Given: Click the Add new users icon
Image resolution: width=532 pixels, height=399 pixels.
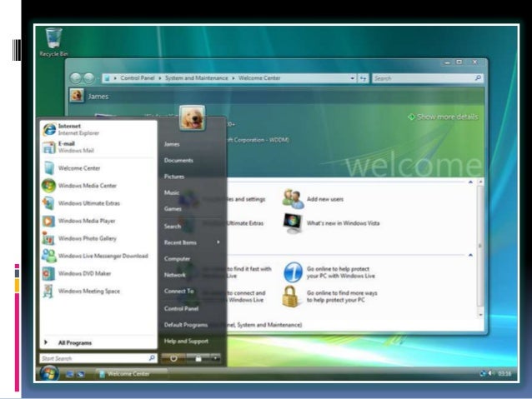Looking at the screenshot, I should [293, 198].
